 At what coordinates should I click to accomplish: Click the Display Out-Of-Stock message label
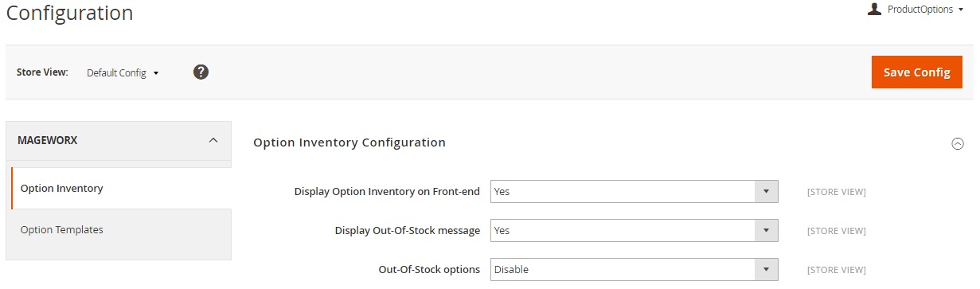click(x=407, y=231)
